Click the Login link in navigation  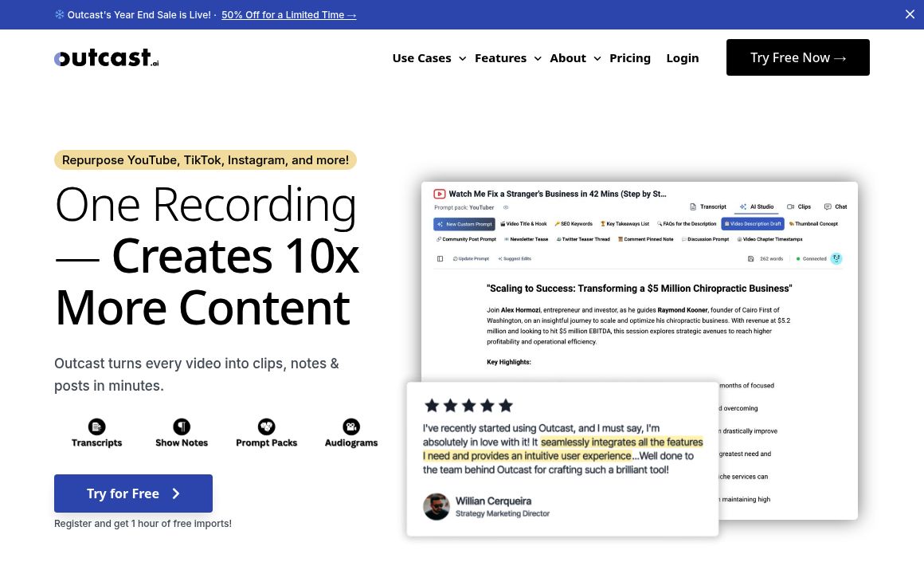click(x=683, y=58)
